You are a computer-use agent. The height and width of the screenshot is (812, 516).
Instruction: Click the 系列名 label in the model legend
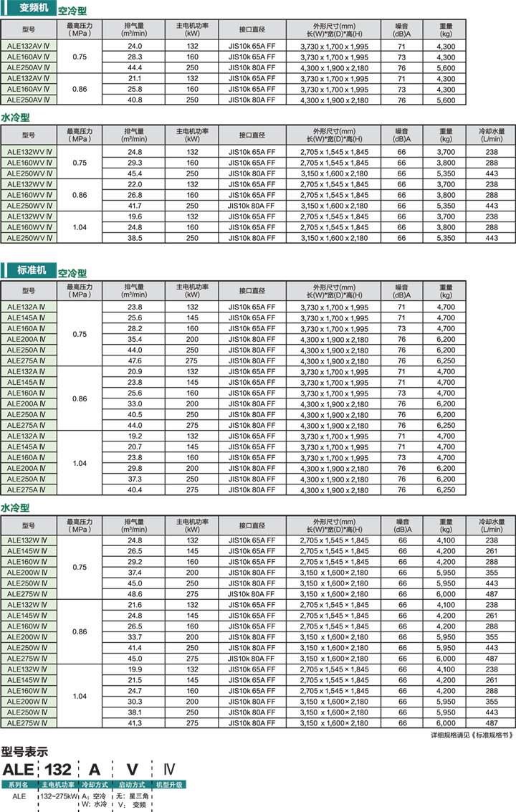19,785
